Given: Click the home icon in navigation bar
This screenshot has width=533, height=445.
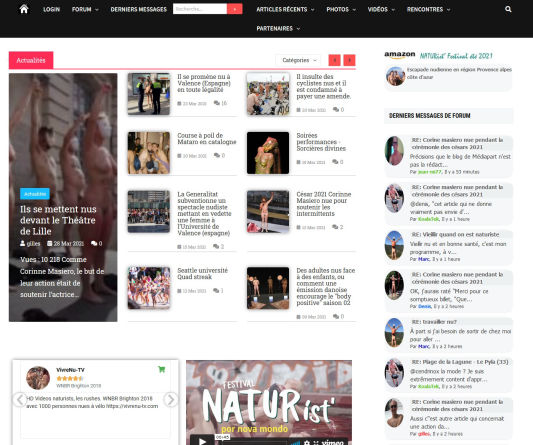Looking at the screenshot, I should 24,9.
